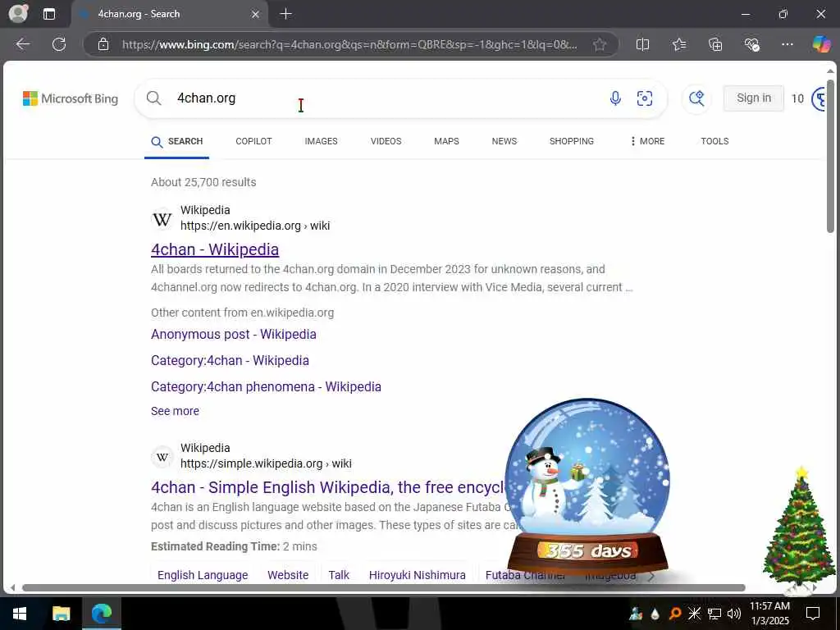Switch to the Copilot tab
The image size is (840, 630).
coord(253,141)
